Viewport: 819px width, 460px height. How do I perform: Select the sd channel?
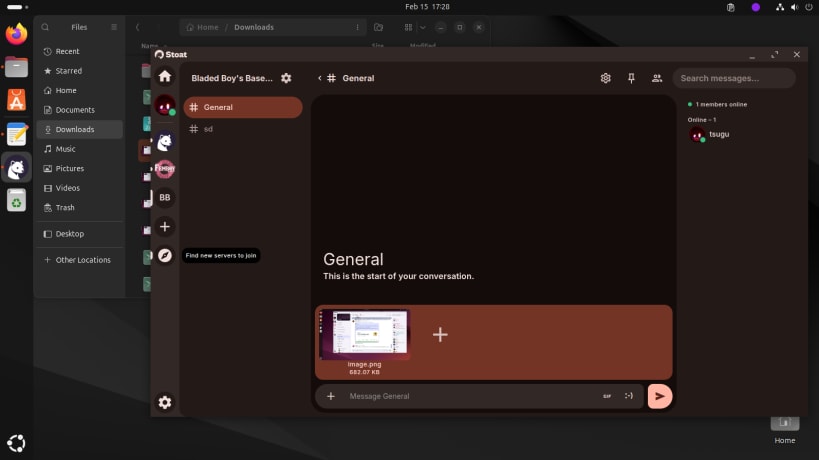(243, 129)
